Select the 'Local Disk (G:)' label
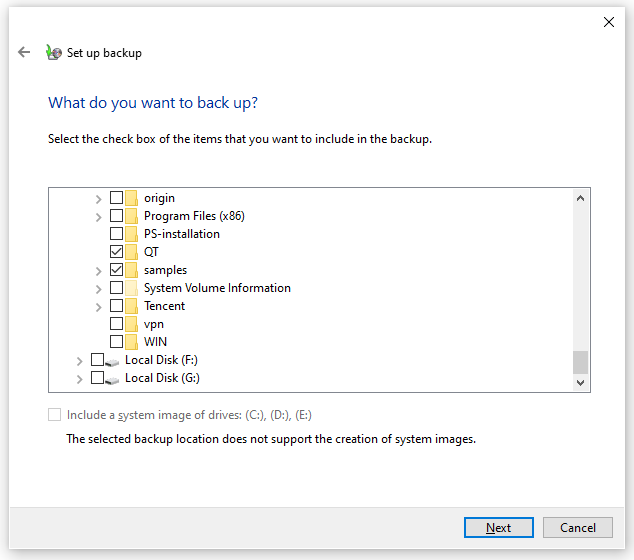The width and height of the screenshot is (634, 560). point(162,378)
